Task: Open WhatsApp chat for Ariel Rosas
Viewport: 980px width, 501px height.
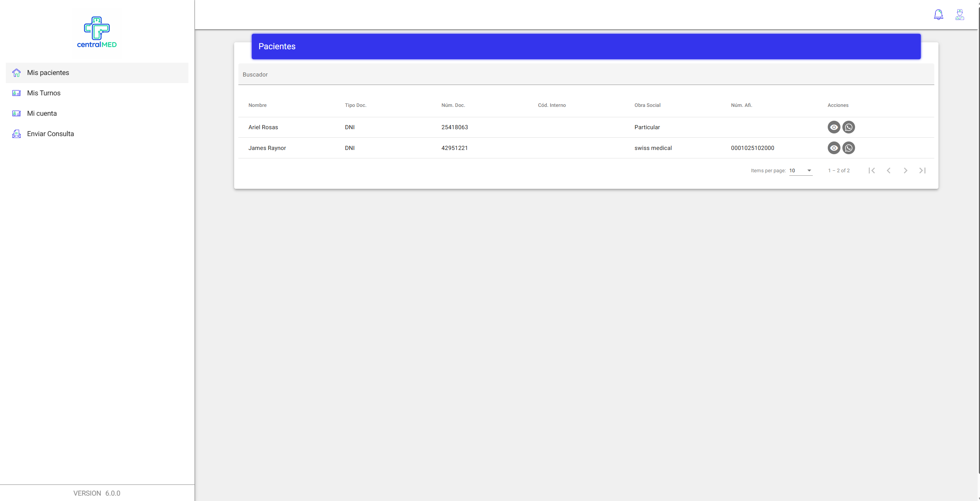Action: (849, 127)
